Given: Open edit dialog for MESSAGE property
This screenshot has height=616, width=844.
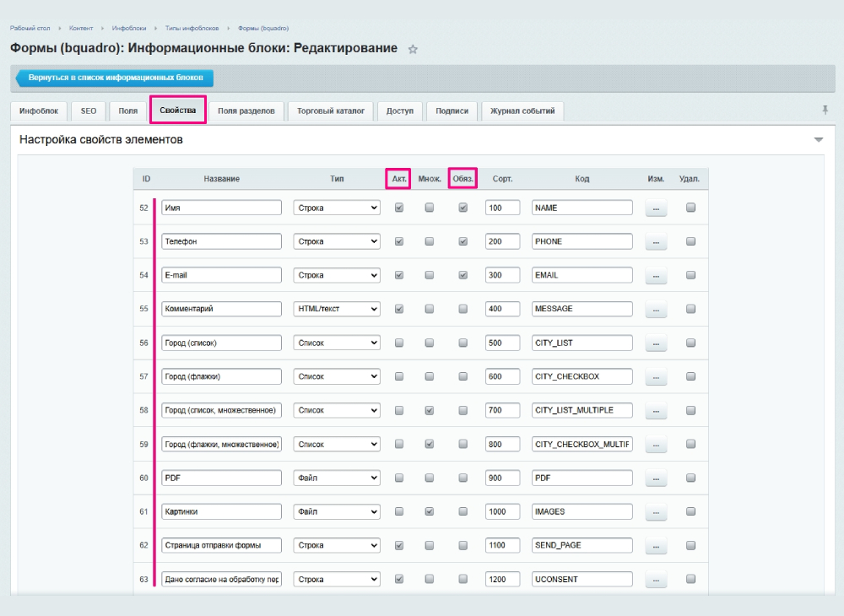Looking at the screenshot, I should click(x=656, y=310).
